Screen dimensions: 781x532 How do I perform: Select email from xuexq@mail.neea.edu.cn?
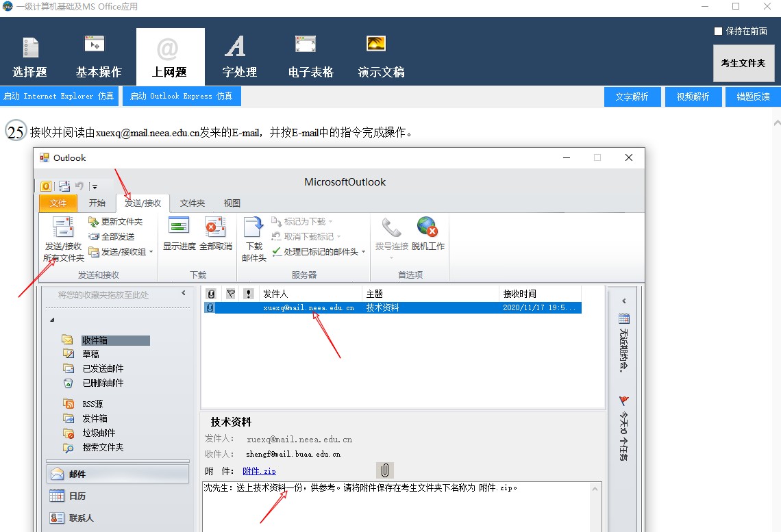(x=393, y=307)
